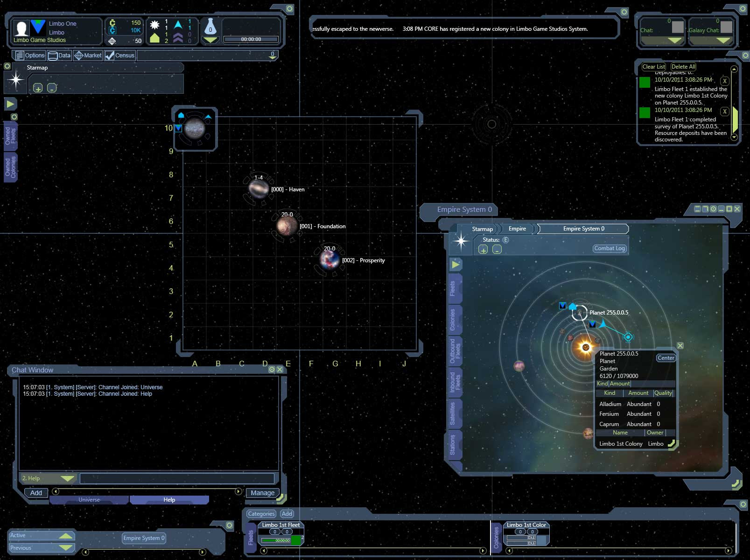Viewport: 750px width, 560px height.
Task: Dismiss the colony established notification
Action: 724,81
